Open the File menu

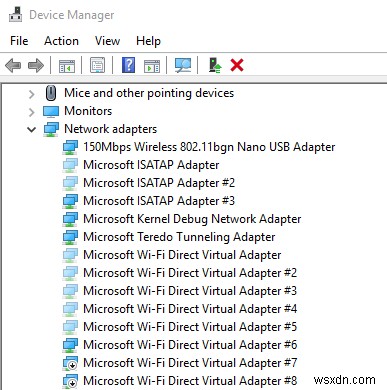coord(19,41)
